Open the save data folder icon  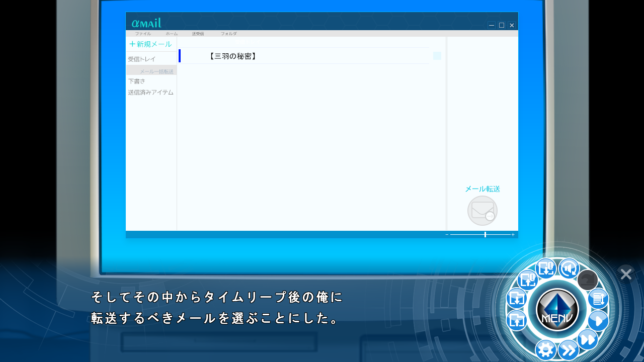point(517,298)
